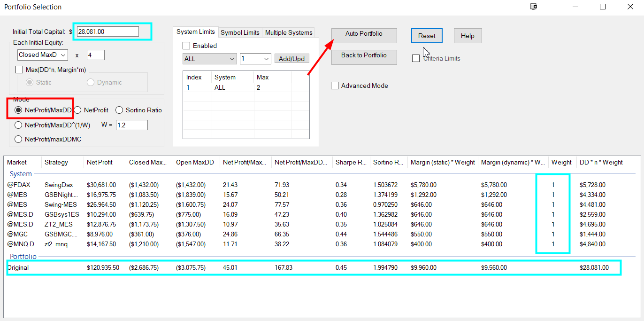Open the max count dropdown showing 1
This screenshot has height=321, width=644.
tap(255, 59)
